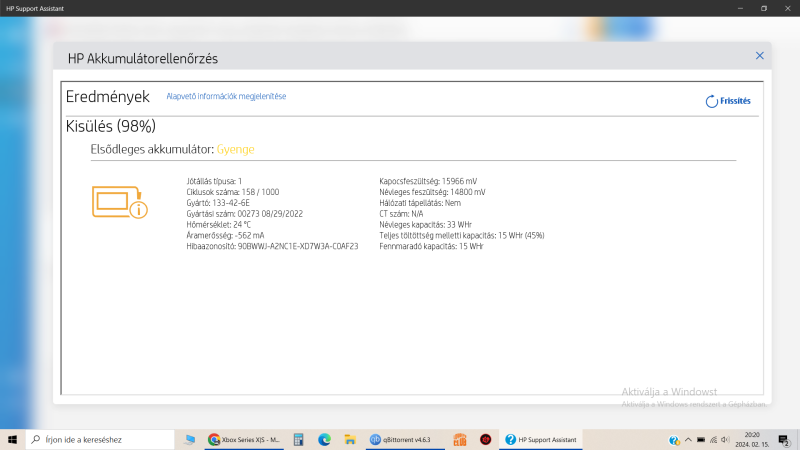Select CT szám: N/A text
Screen dimensions: 800x450
401,214
